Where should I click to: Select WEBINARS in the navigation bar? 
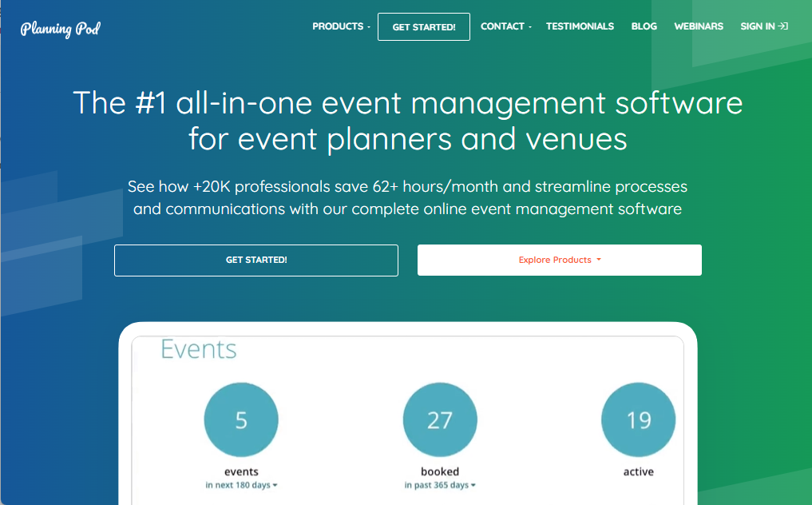coord(698,26)
